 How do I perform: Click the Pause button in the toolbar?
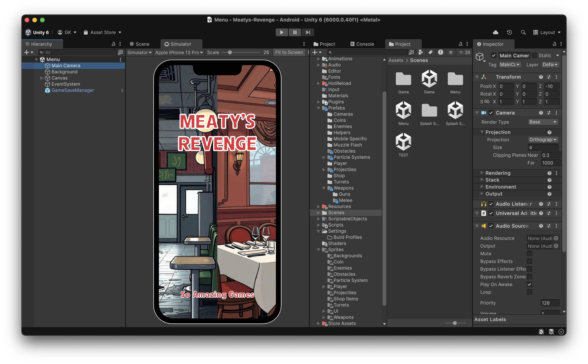(x=295, y=32)
